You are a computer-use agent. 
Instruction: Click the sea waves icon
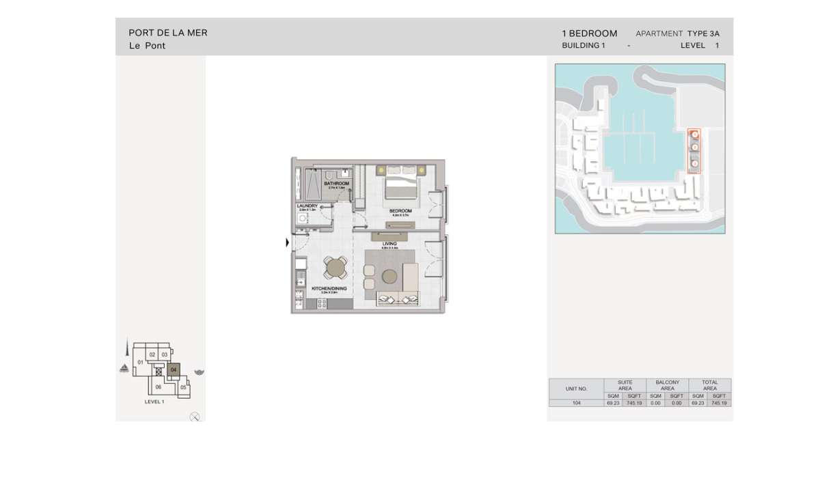click(x=199, y=372)
